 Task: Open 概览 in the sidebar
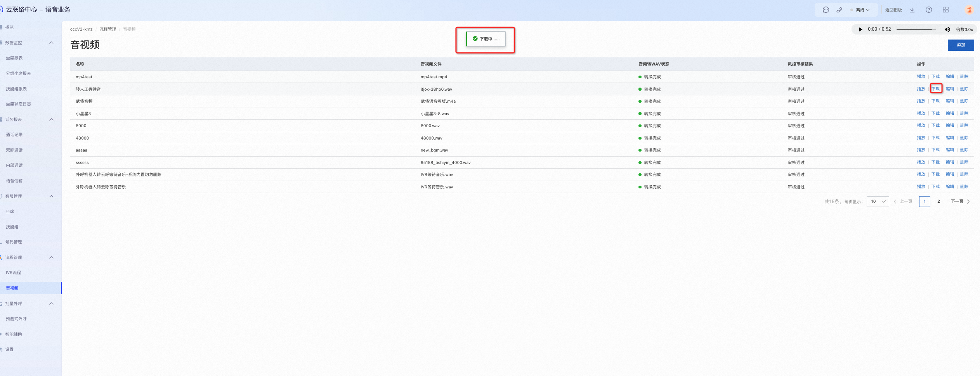click(x=9, y=27)
